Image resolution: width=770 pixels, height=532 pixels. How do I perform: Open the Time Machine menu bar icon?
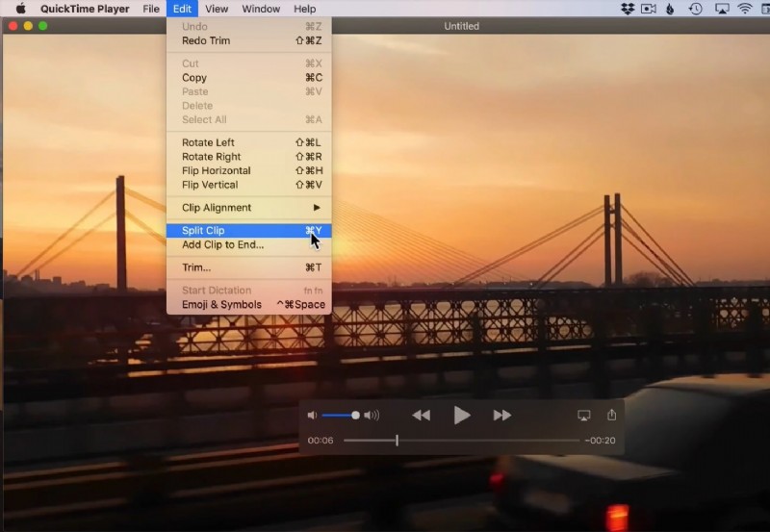tap(695, 9)
